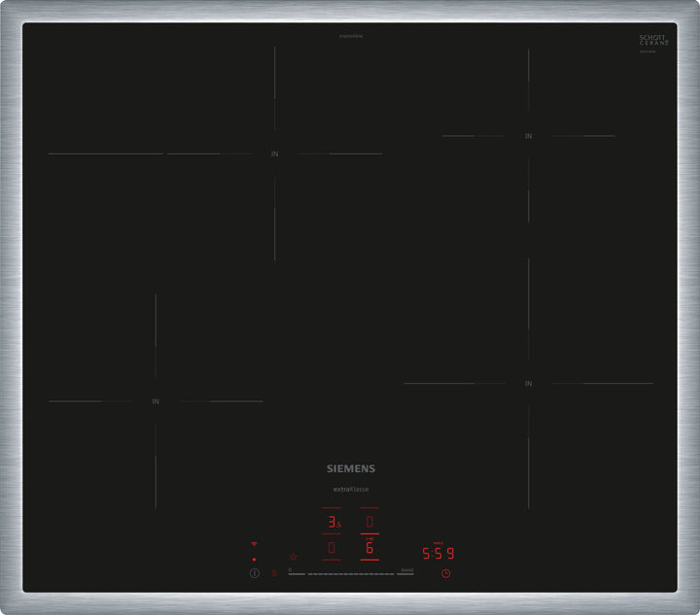Tap the red lock symbol beside the power symbol
This screenshot has height=615, width=700.
coord(274,573)
